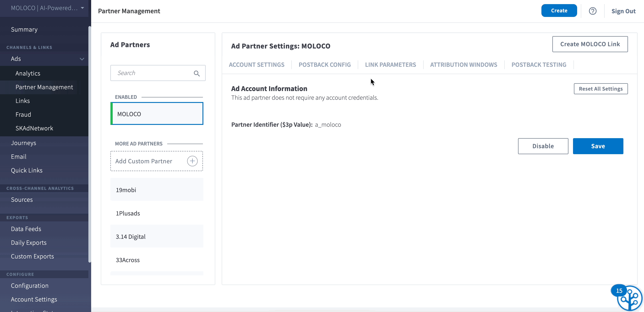
Task: Collapse the Ads section chevron
Action: (x=82, y=59)
